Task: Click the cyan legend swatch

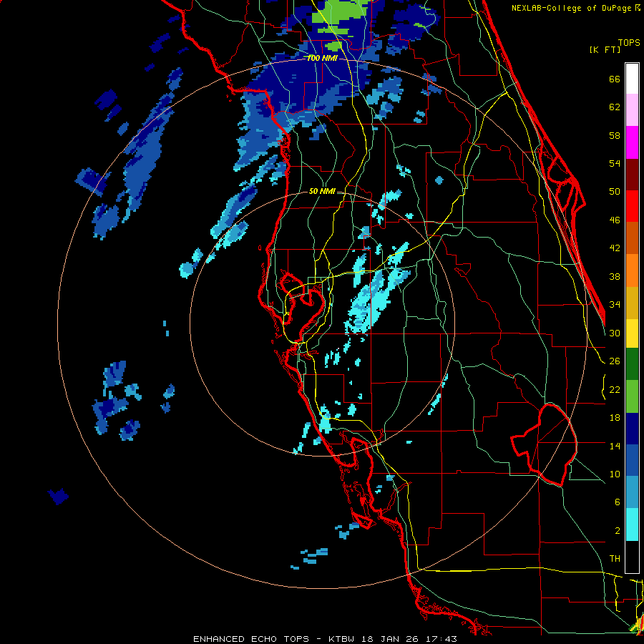Action: coord(632,525)
